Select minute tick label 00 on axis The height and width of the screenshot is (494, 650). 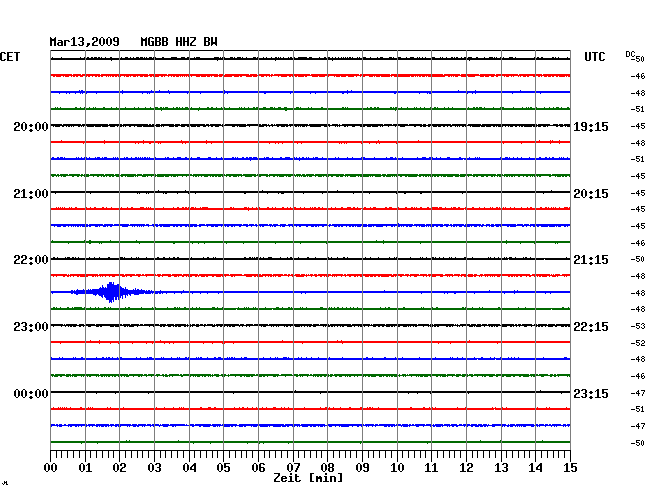(51, 467)
